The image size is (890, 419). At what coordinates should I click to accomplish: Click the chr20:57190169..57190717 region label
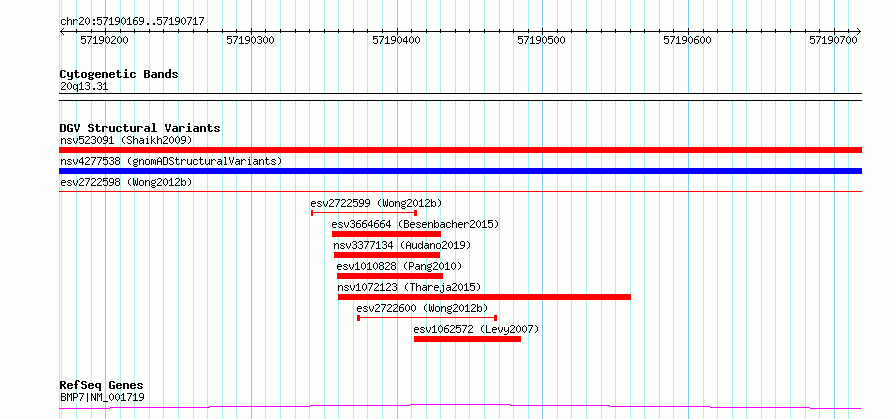pos(132,22)
